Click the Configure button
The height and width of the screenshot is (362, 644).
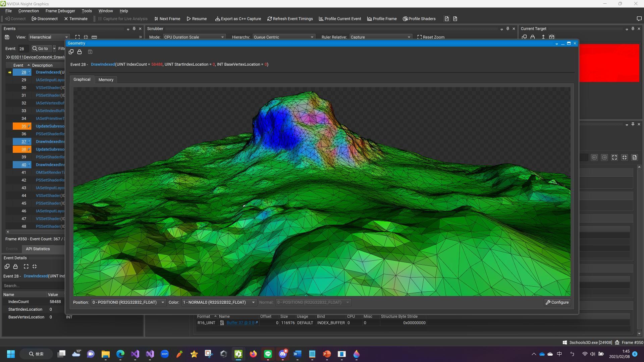(x=557, y=302)
